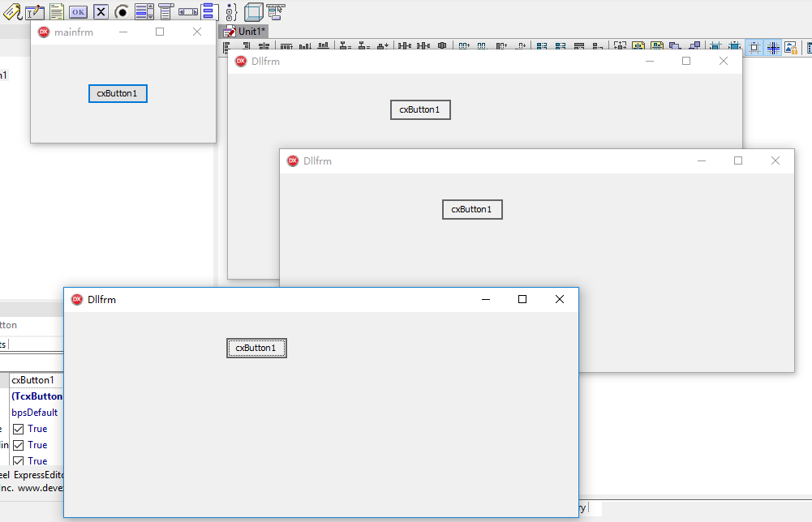Toggle the third True checkbox in Object Inspector

click(19, 460)
